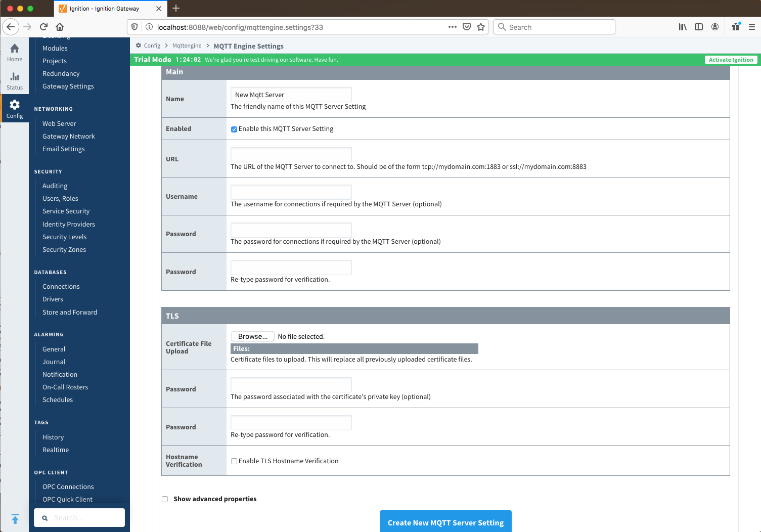Open the Firefox library icon

tap(683, 27)
